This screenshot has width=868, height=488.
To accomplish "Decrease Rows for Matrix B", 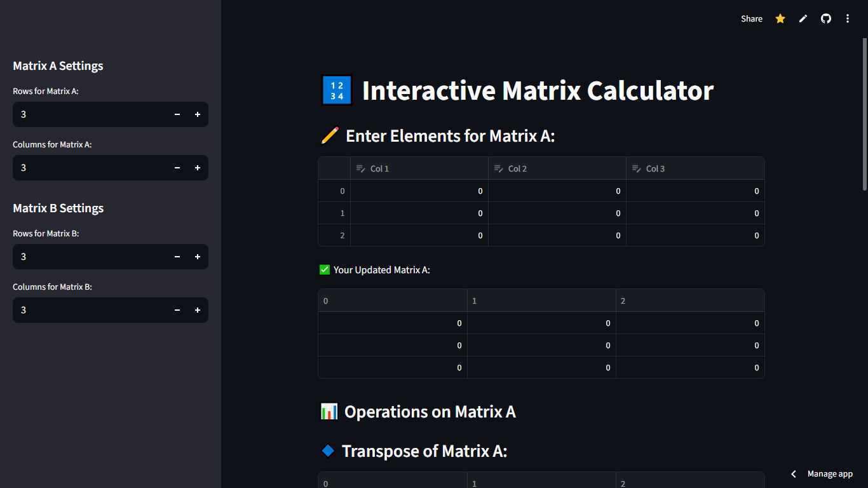I will (x=177, y=257).
